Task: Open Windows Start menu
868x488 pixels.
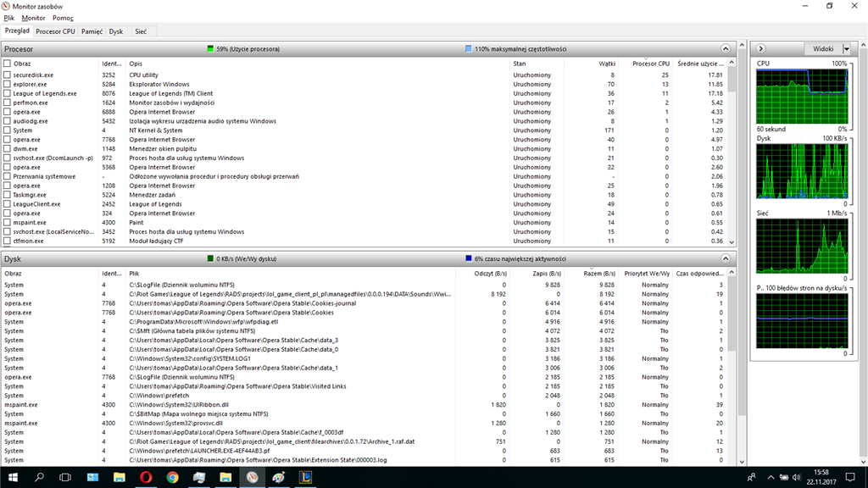Action: click(13, 477)
